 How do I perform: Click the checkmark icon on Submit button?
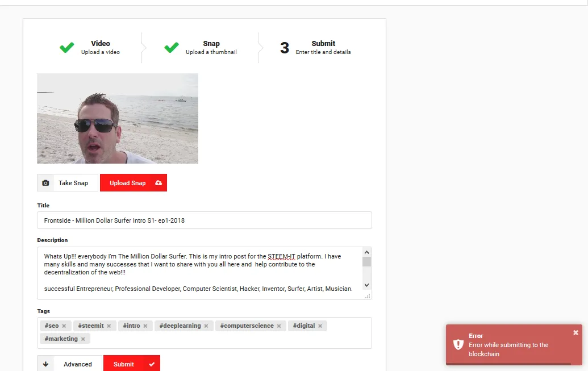[x=152, y=364]
